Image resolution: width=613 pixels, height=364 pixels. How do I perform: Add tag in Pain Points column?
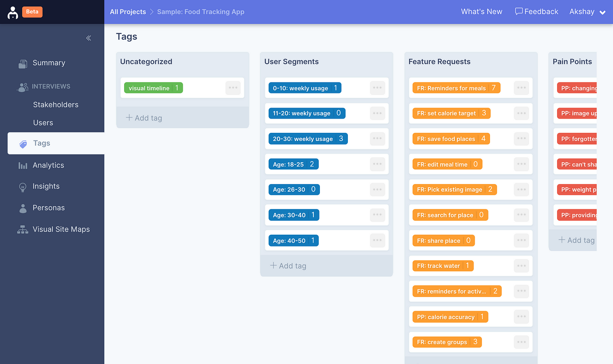click(577, 240)
